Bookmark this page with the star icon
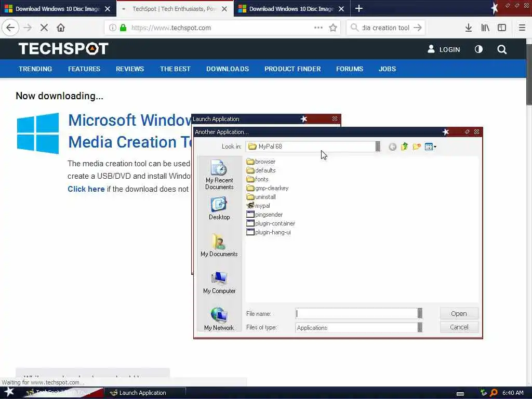The image size is (532, 399). [x=333, y=28]
